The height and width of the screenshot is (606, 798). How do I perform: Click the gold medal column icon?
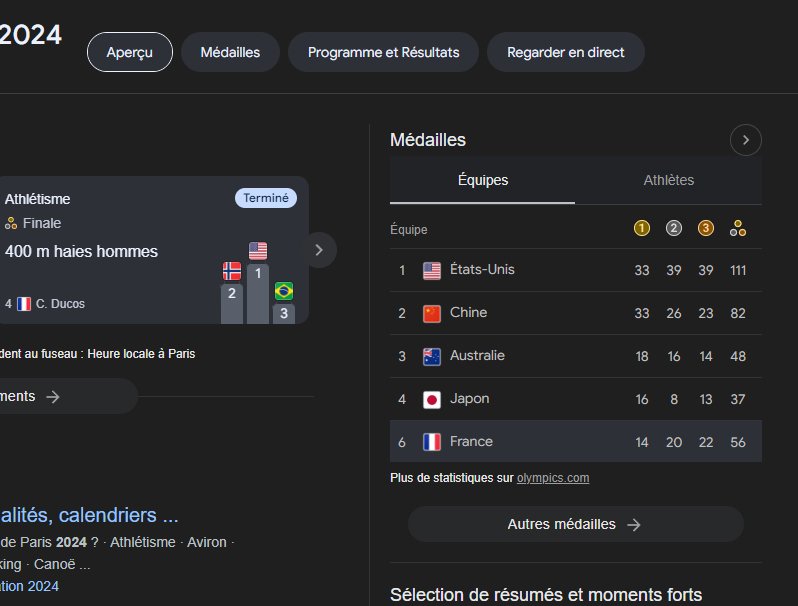click(642, 228)
